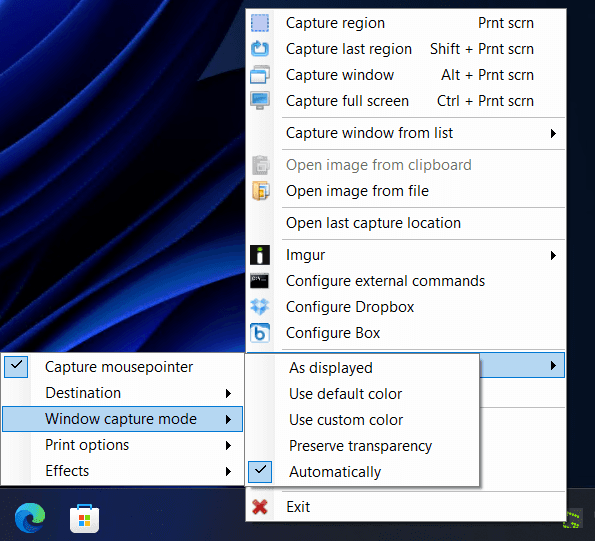This screenshot has height=541, width=595.
Task: Click the Greenshot system tray icon
Action: 572,519
